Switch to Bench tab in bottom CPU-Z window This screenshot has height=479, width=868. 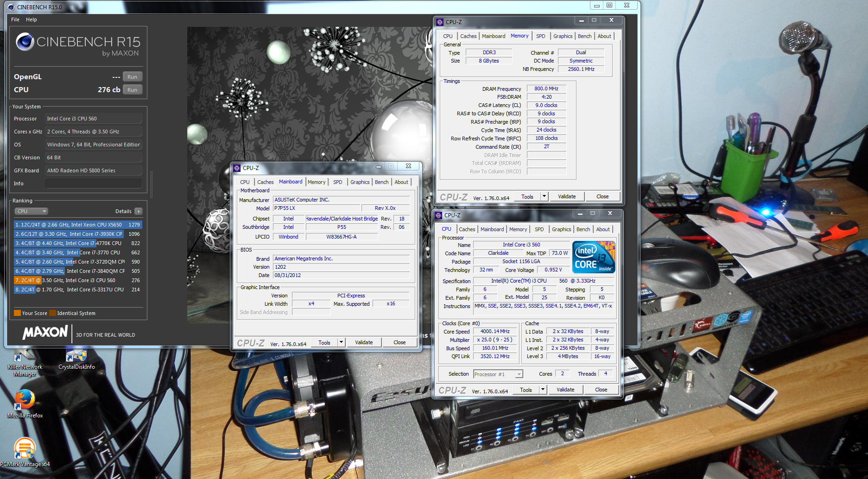tap(583, 229)
